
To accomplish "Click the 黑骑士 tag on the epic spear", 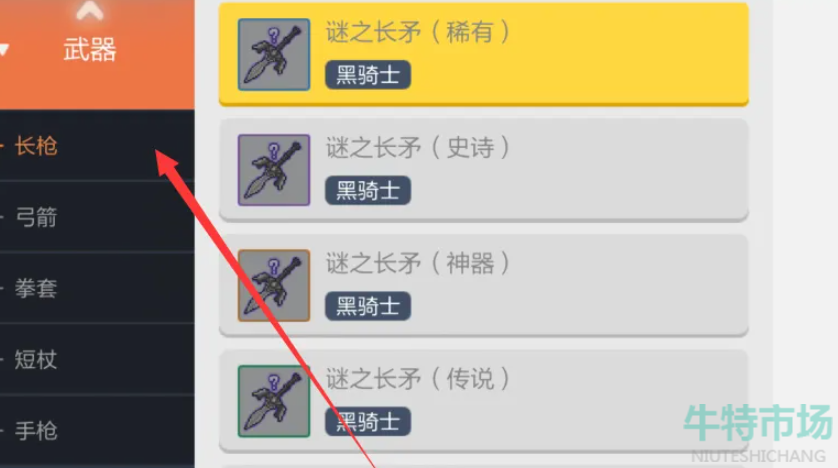I will tap(368, 190).
